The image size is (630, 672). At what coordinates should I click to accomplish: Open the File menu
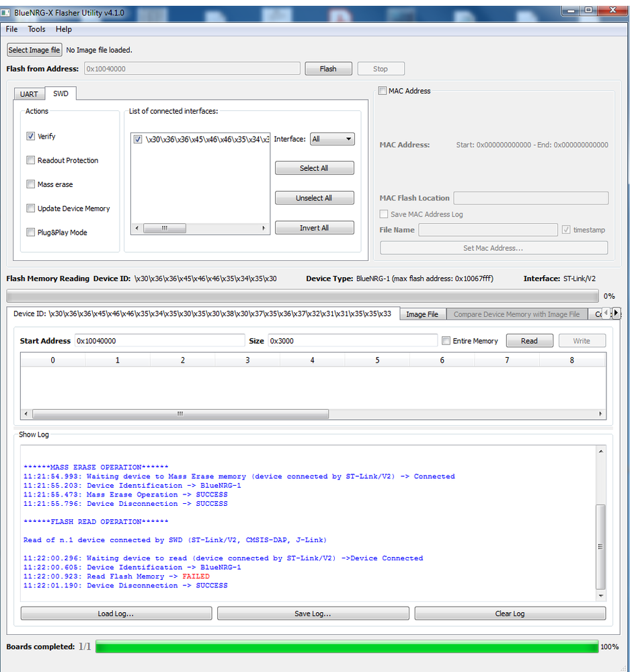pyautogui.click(x=11, y=29)
